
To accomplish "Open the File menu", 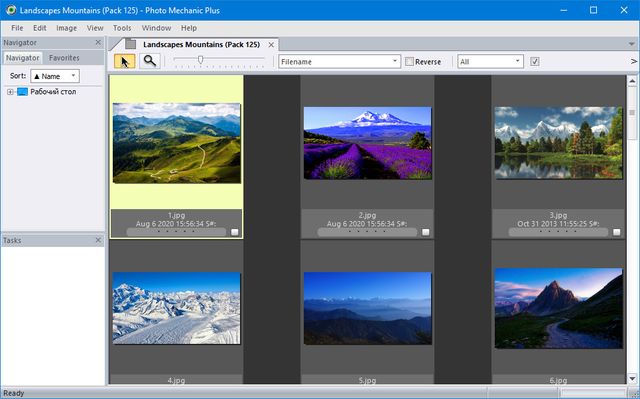I will point(17,28).
